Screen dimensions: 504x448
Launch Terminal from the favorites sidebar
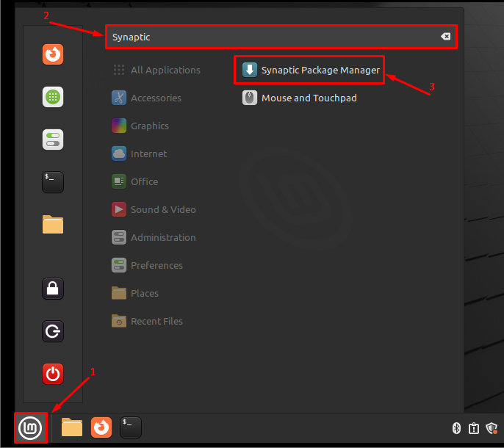53,181
